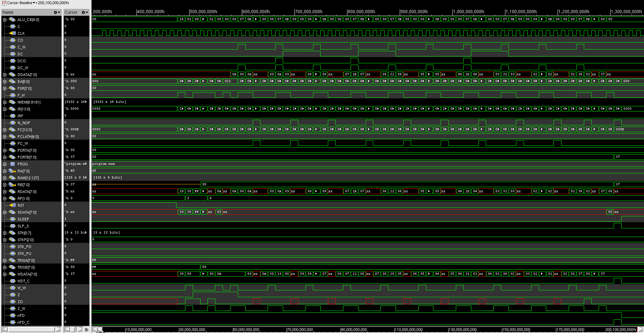
Task: Expand the FSR[7:0] bus
Action: (4, 88)
